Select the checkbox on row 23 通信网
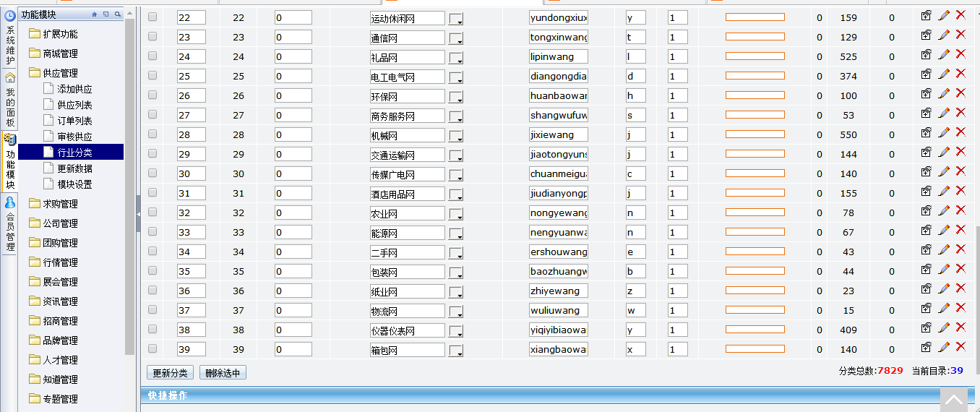 pos(152,36)
